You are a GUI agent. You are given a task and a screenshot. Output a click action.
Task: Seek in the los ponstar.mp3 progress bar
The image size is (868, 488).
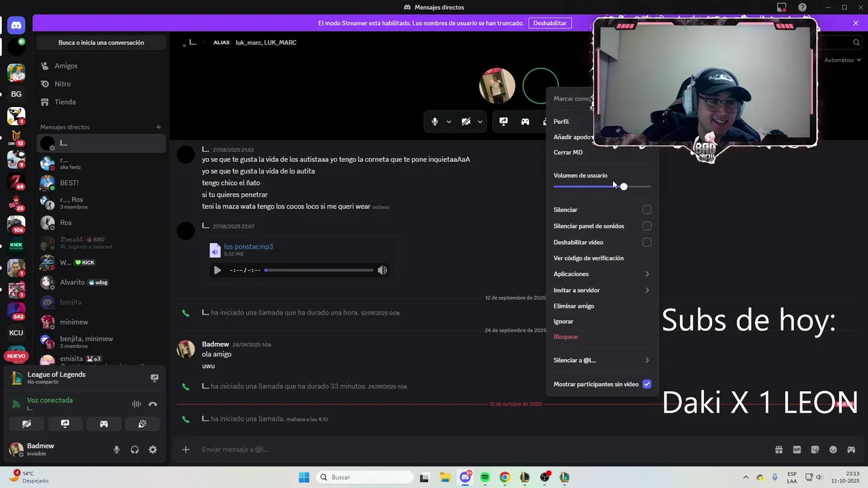[x=319, y=270]
